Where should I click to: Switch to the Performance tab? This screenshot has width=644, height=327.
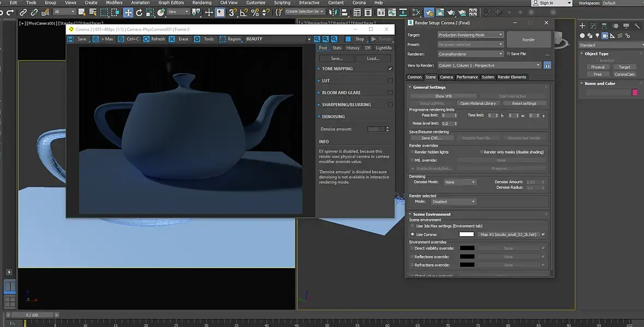point(467,77)
